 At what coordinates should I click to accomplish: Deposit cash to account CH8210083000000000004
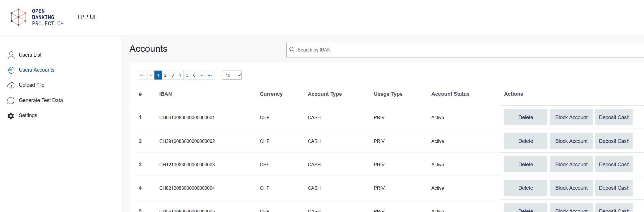pyautogui.click(x=614, y=188)
